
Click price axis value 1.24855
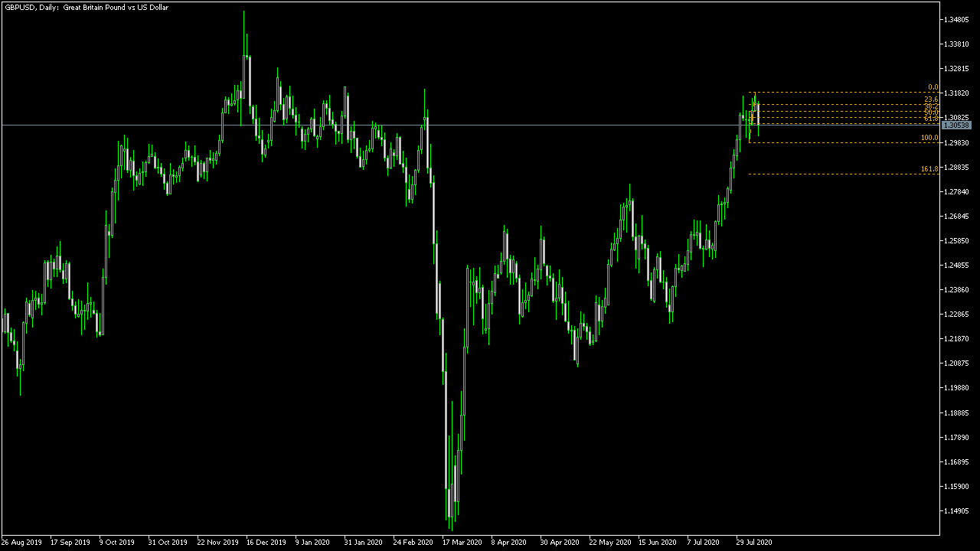tap(957, 266)
